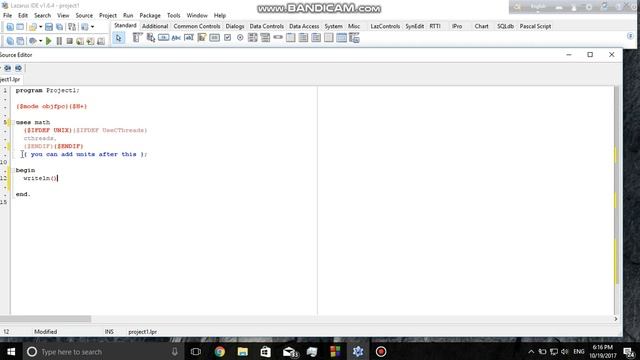Click the Save All toolbar icon
Viewport: 640px width, 360px height.
60,27
